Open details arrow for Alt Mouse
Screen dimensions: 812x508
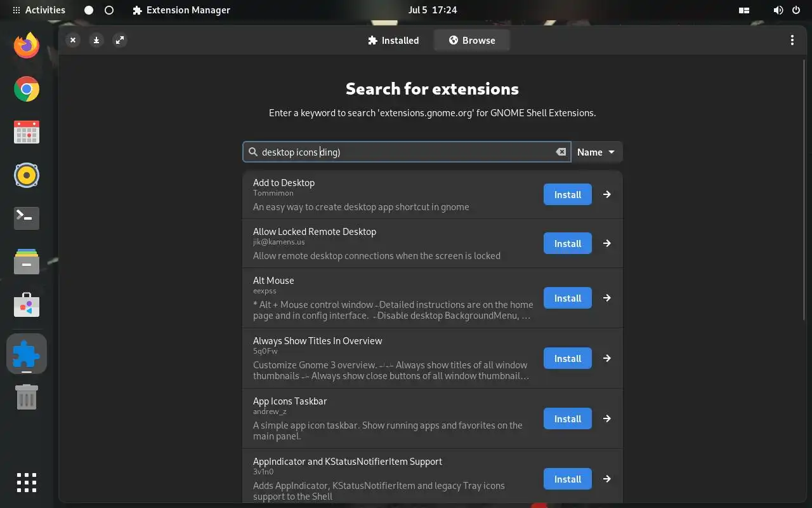pos(607,298)
